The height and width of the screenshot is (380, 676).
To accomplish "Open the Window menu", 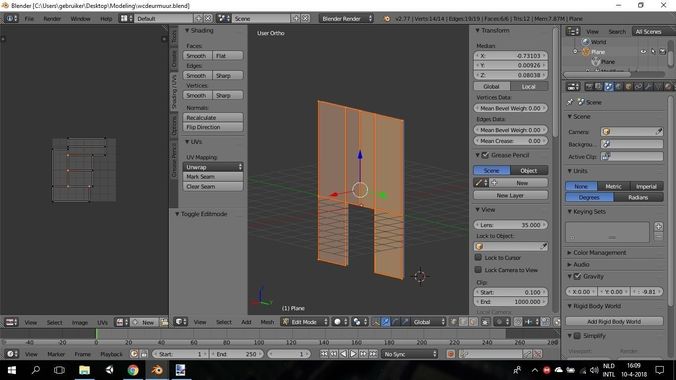I will point(81,19).
